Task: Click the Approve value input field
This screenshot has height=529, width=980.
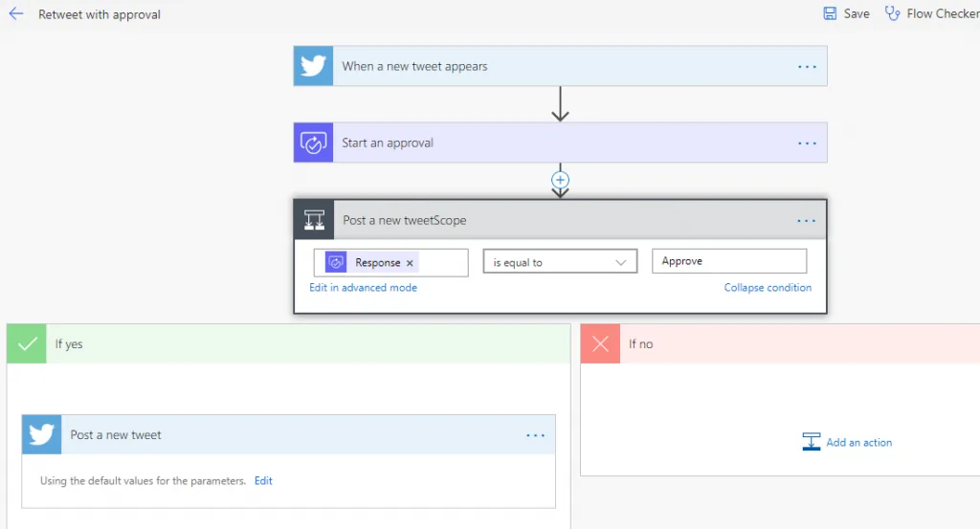Action: click(x=729, y=261)
